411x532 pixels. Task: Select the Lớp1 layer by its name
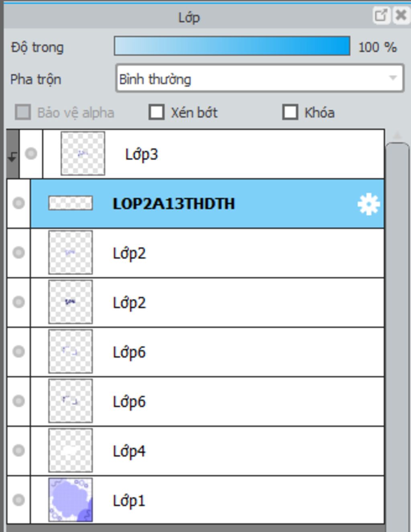pyautogui.click(x=129, y=501)
